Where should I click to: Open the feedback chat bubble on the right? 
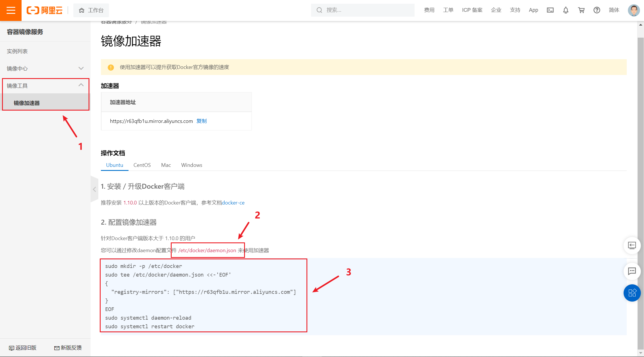pyautogui.click(x=632, y=271)
